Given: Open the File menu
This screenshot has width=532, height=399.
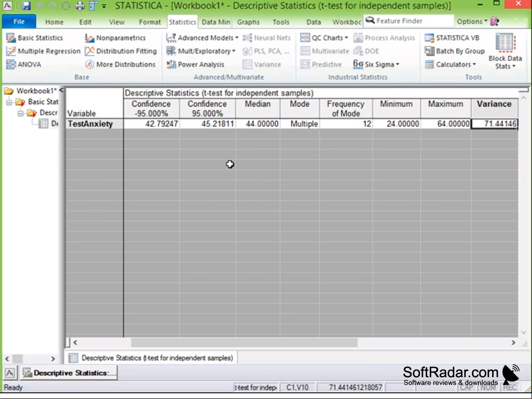Looking at the screenshot, I should pyautogui.click(x=19, y=21).
